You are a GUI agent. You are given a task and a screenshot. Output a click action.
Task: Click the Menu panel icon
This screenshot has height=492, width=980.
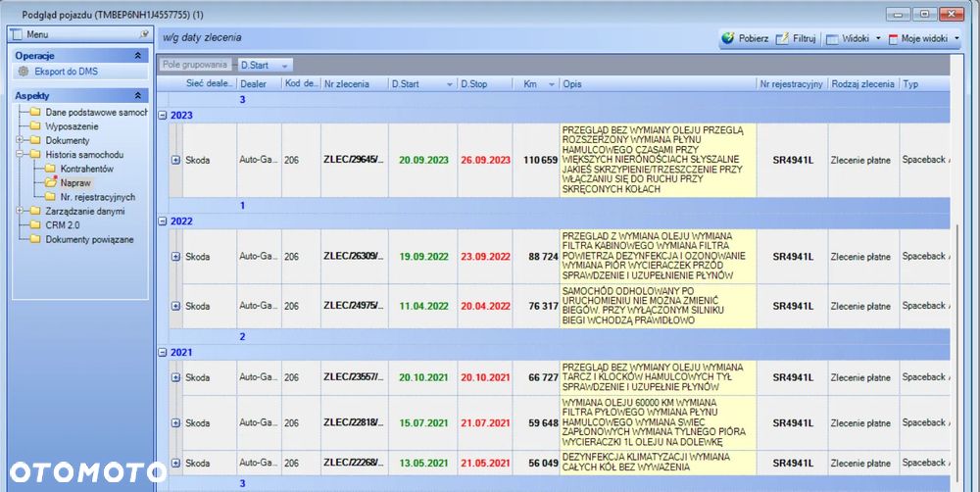tap(17, 34)
